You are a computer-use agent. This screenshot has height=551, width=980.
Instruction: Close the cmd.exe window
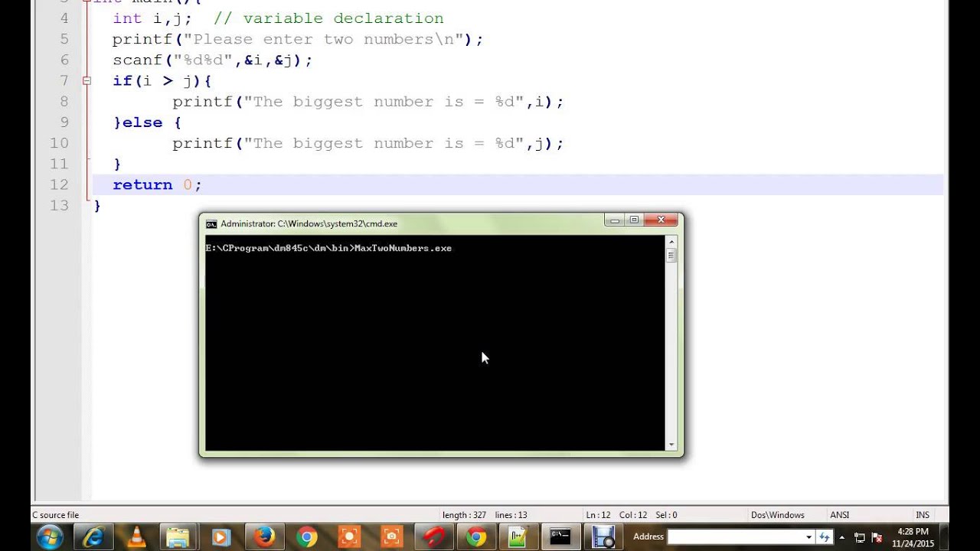tap(661, 220)
